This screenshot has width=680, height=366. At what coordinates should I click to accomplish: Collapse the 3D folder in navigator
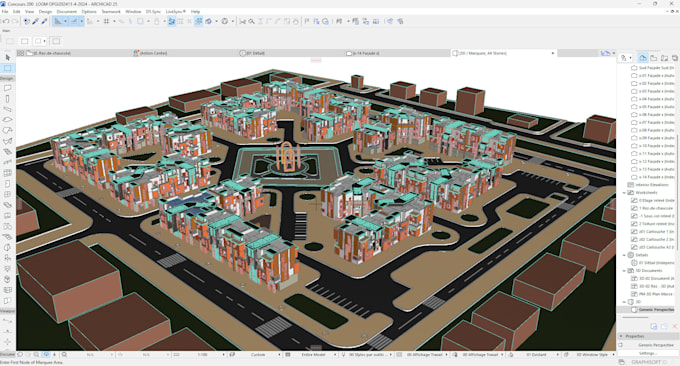pyautogui.click(x=624, y=302)
